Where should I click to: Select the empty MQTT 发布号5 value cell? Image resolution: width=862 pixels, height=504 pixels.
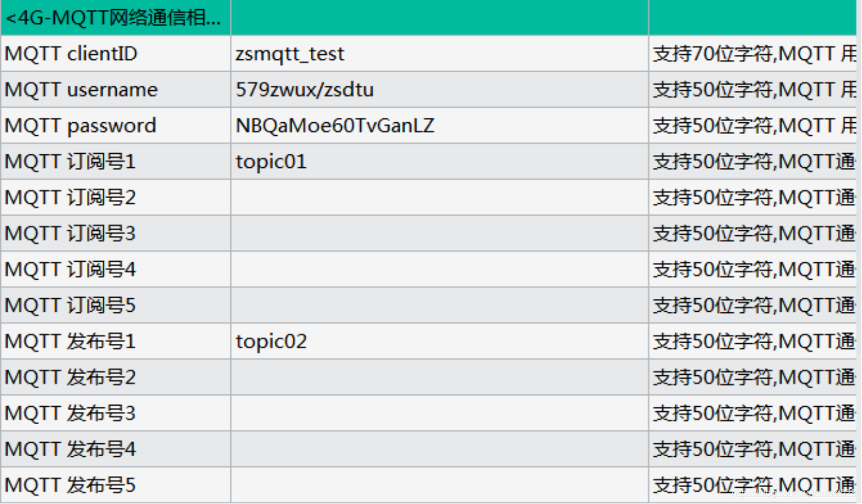pyautogui.click(x=439, y=485)
